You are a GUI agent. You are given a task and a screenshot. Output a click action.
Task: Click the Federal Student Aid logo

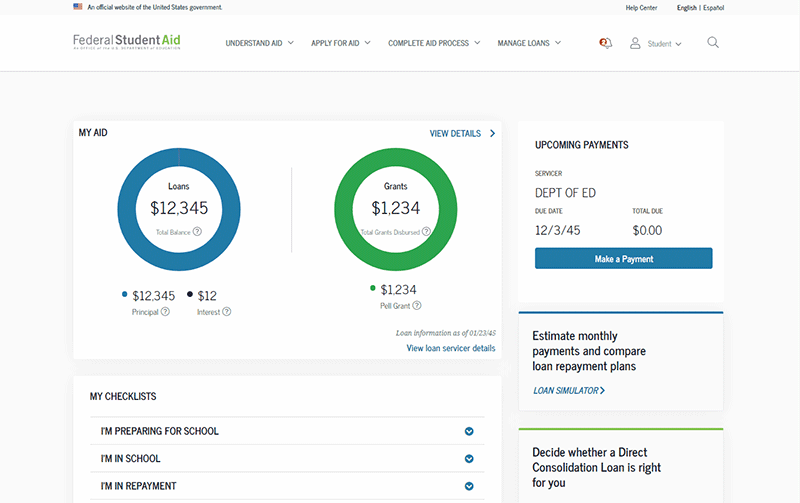127,43
